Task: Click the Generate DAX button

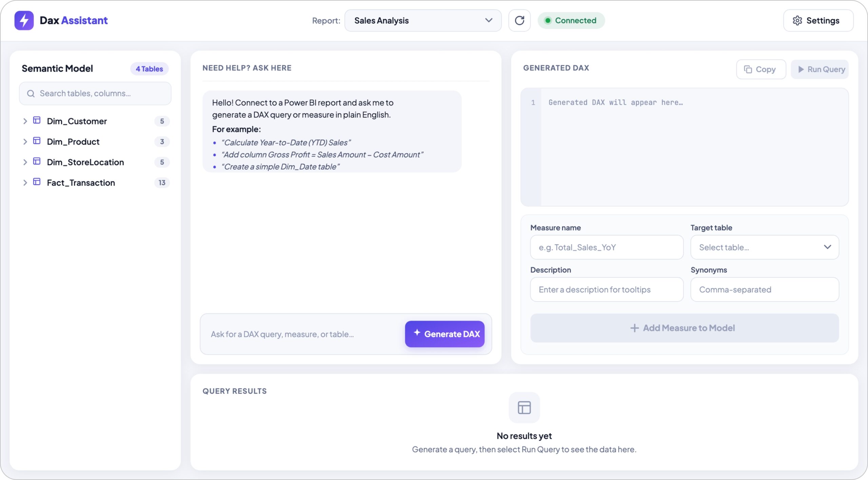Action: point(445,334)
